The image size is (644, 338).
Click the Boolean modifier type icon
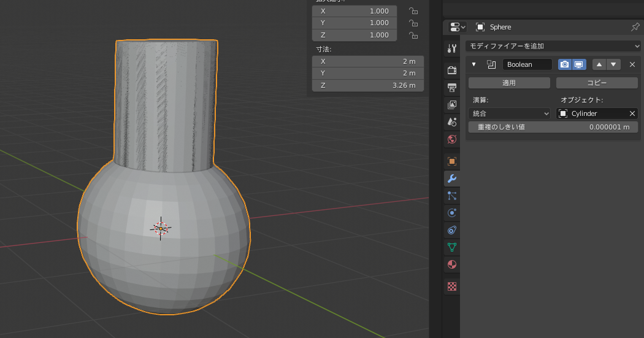tap(491, 64)
